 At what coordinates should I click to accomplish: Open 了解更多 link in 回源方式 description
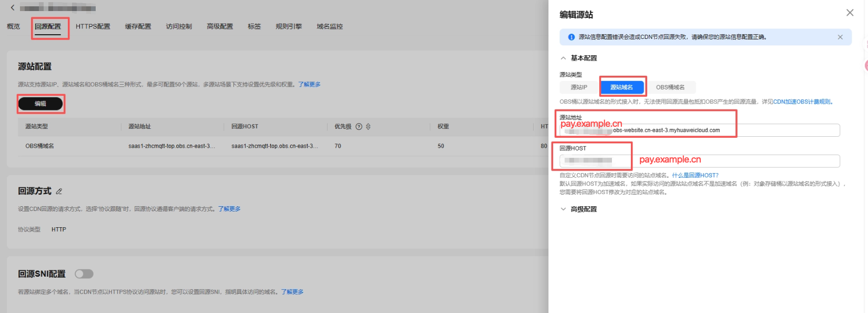point(230,209)
